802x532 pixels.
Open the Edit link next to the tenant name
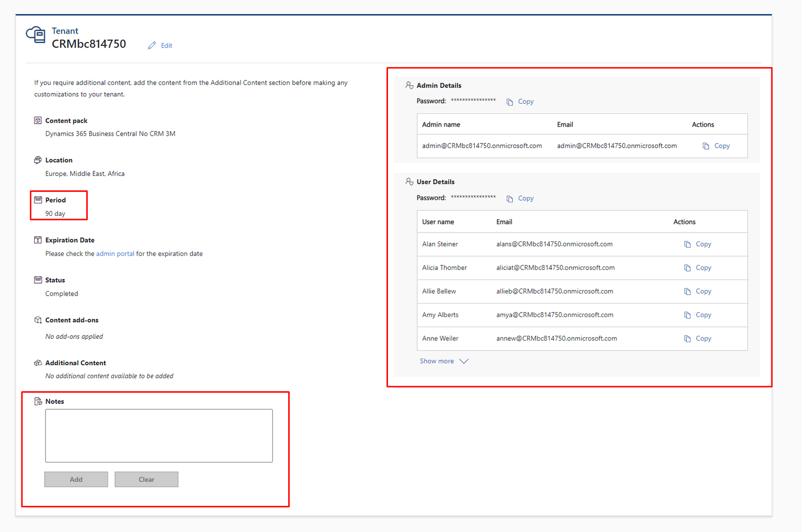point(166,46)
